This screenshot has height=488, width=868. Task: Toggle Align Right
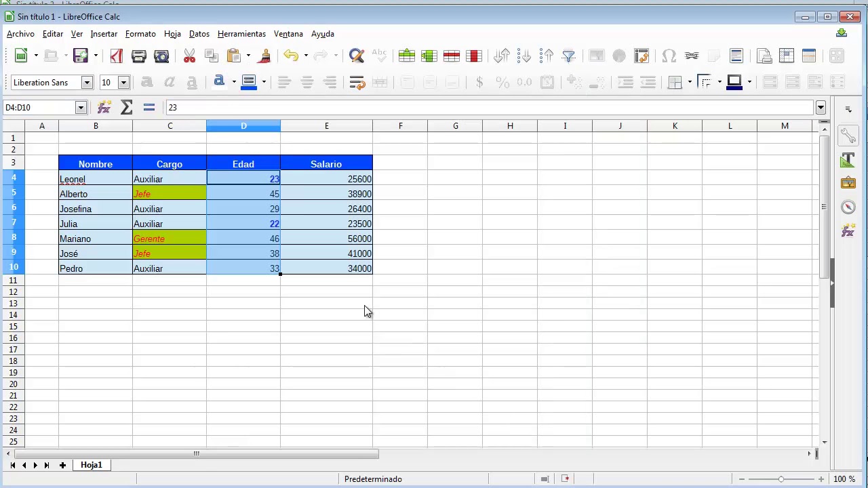(330, 82)
